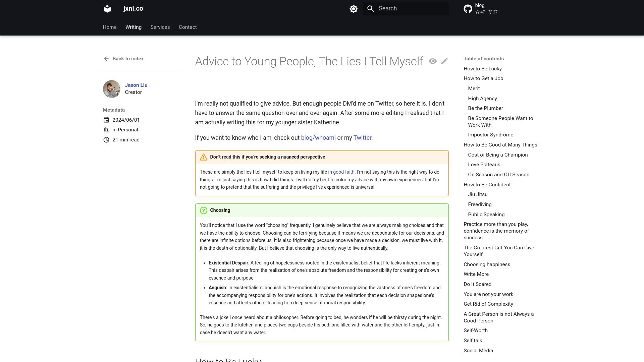Jump to Self-Worth section
The image size is (644, 362).
pos(476,330)
